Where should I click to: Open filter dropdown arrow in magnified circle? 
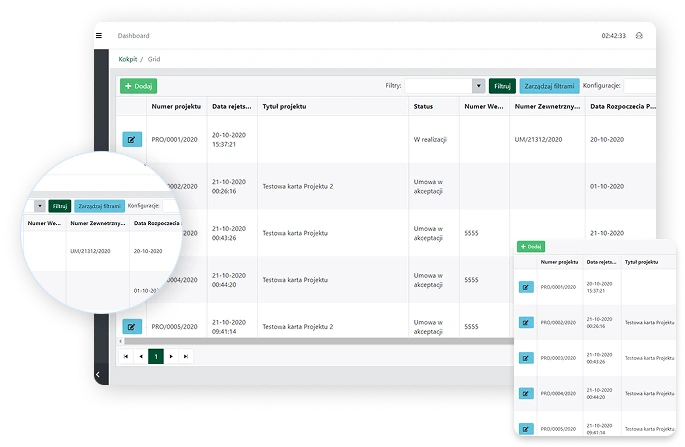tap(39, 206)
